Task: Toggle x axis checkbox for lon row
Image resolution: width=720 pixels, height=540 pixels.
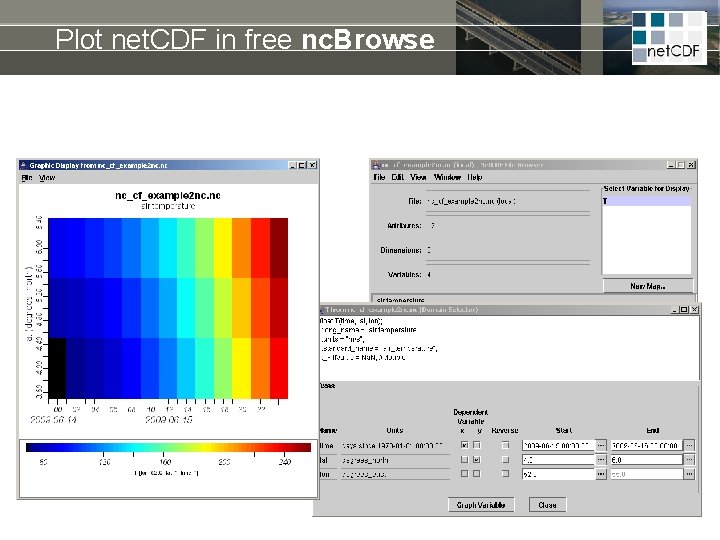Action: point(464,473)
